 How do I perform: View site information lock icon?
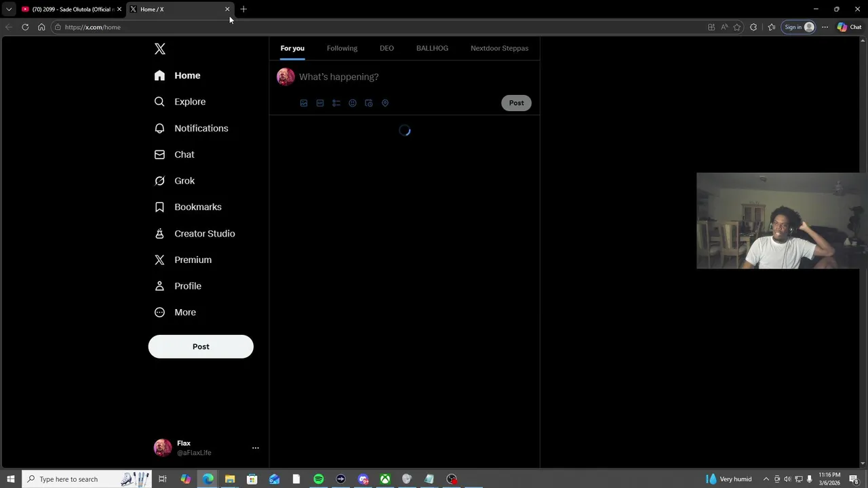click(58, 27)
